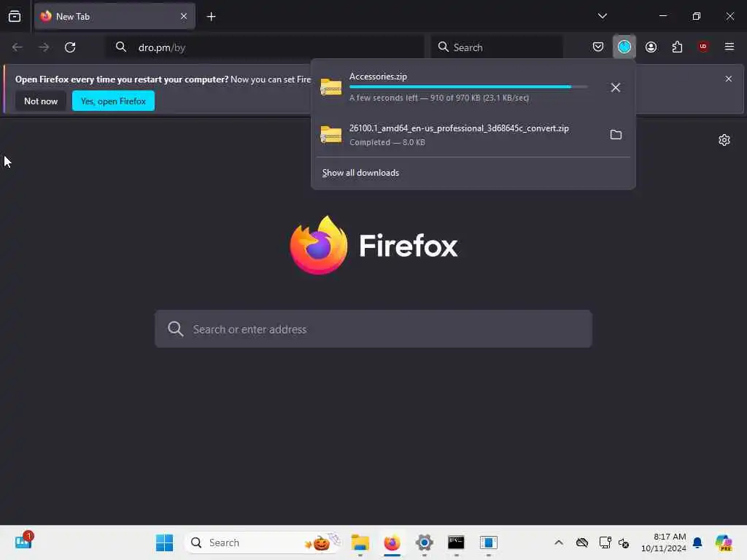Open File Explorer from the taskbar
The width and height of the screenshot is (747, 560).
click(360, 542)
